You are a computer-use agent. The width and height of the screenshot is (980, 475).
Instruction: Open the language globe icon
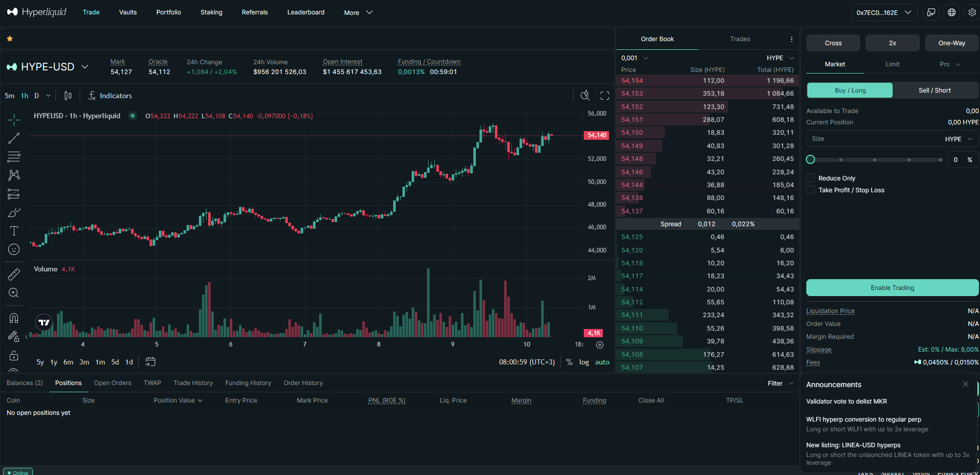point(952,12)
